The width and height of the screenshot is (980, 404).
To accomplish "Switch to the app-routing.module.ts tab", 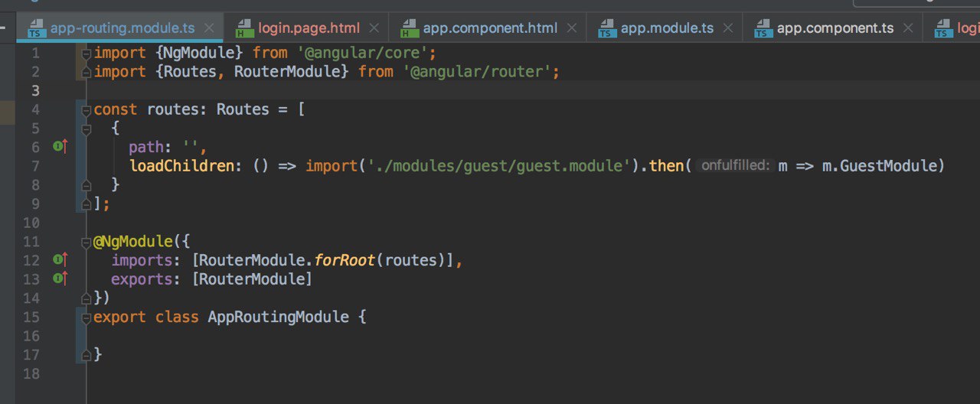I will [122, 28].
